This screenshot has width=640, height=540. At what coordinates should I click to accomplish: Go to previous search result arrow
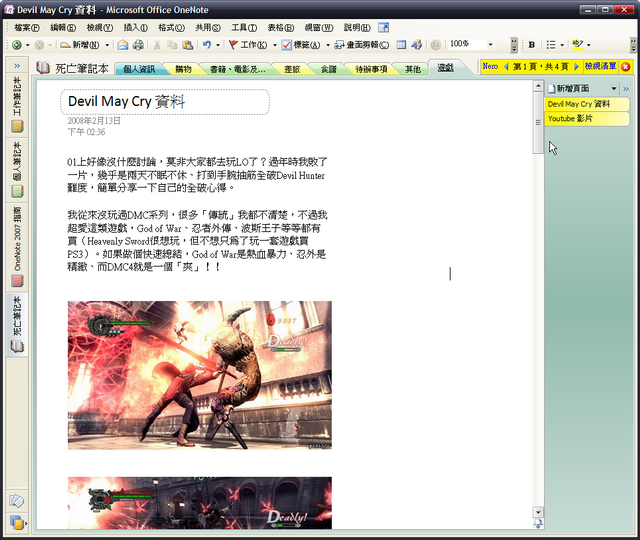[x=506, y=67]
